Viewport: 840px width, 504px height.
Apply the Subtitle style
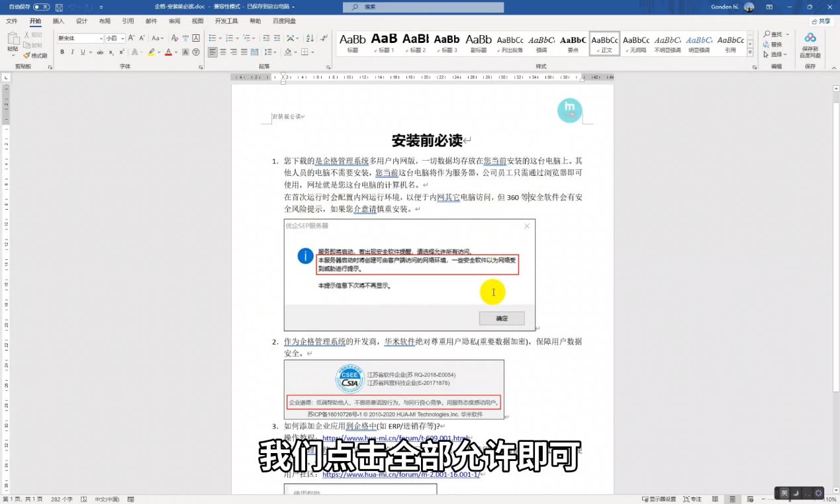coord(478,43)
